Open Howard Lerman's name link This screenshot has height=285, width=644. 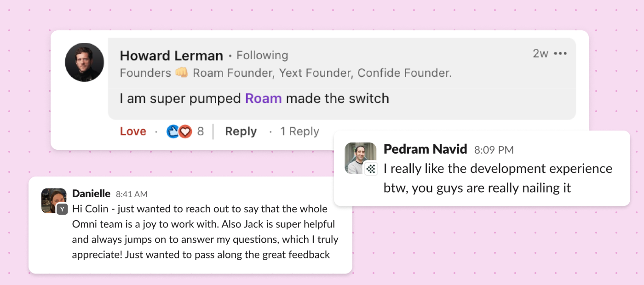[171, 56]
